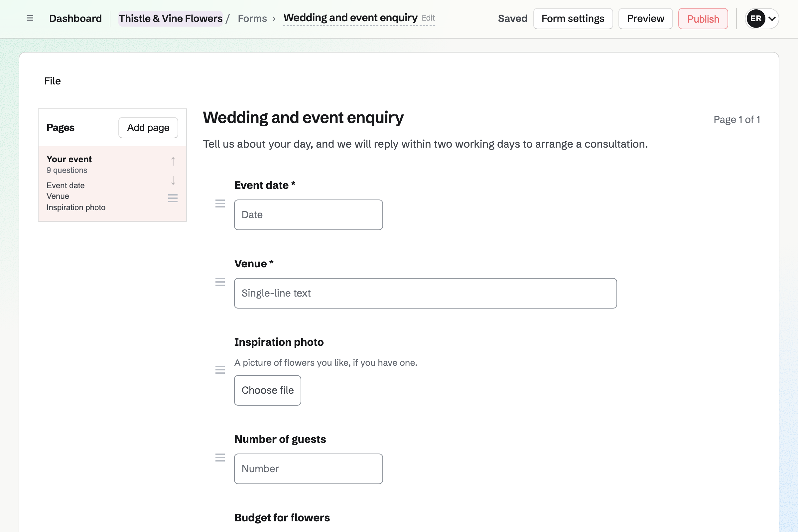Click 'Event date' in the Pages list

click(66, 186)
